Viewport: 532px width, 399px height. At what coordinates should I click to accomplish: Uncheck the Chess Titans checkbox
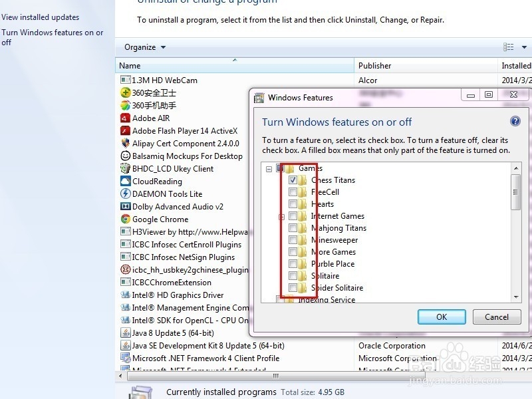(293, 180)
